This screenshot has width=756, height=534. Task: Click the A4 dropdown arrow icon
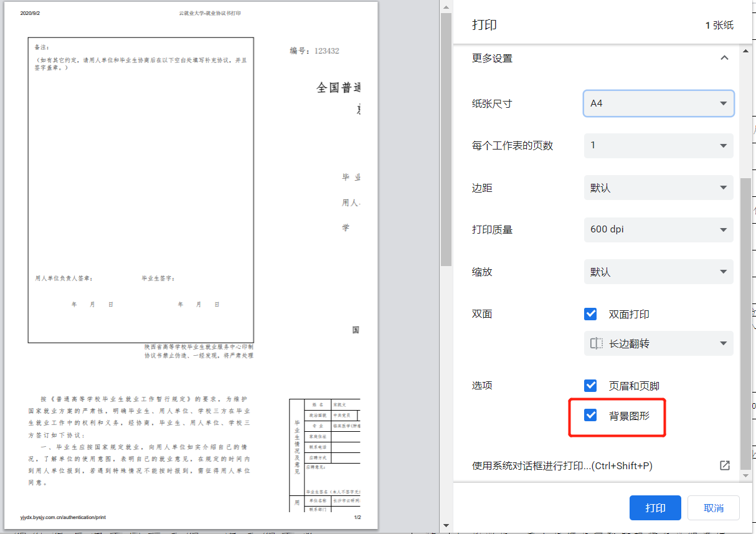pyautogui.click(x=722, y=103)
